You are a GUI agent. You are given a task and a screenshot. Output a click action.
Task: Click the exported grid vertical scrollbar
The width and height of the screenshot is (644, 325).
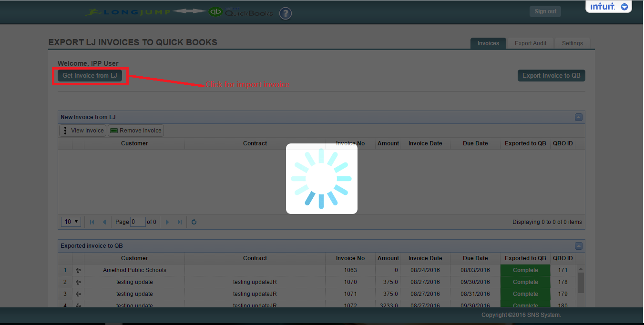[580, 283]
